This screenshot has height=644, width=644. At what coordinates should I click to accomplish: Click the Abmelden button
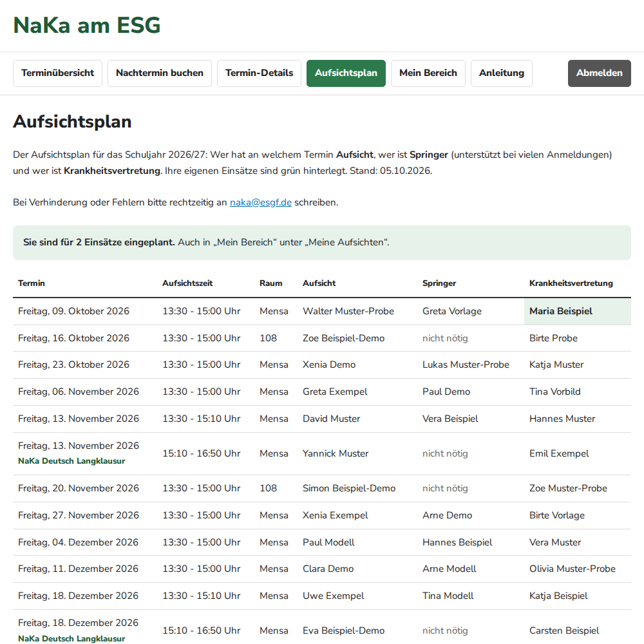coord(599,73)
